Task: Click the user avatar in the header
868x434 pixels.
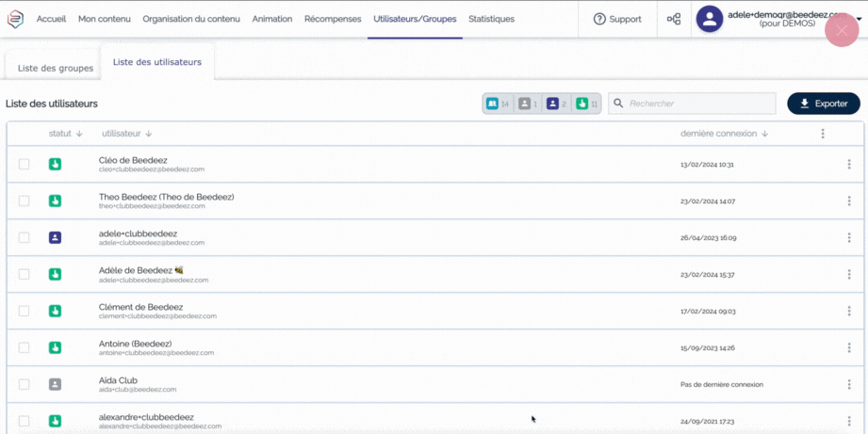Action: tap(709, 19)
